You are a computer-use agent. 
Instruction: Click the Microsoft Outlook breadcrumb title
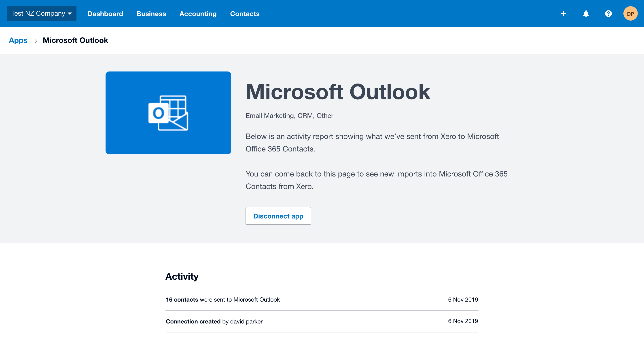[x=75, y=40]
